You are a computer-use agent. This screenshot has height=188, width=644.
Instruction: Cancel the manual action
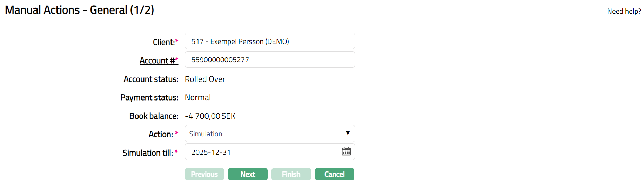point(334,174)
